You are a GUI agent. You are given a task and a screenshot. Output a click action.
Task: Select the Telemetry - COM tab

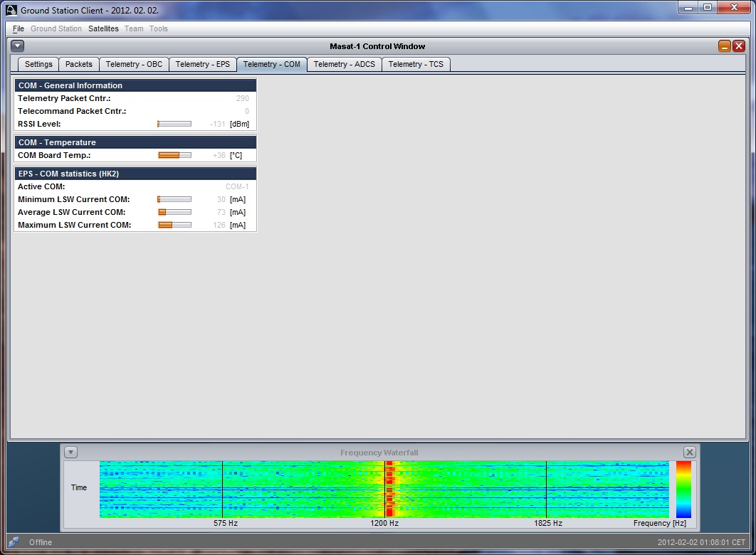click(271, 64)
